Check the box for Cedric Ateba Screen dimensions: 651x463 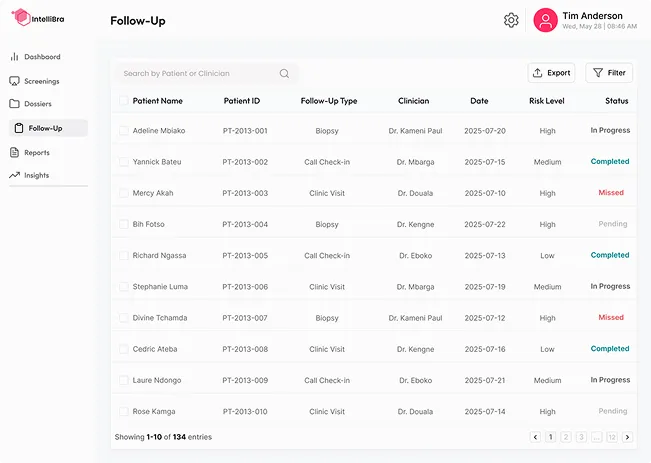[124, 349]
